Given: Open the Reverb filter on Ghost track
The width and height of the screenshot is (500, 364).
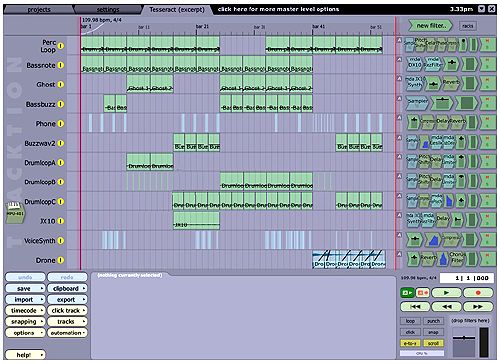Looking at the screenshot, I should tap(451, 83).
